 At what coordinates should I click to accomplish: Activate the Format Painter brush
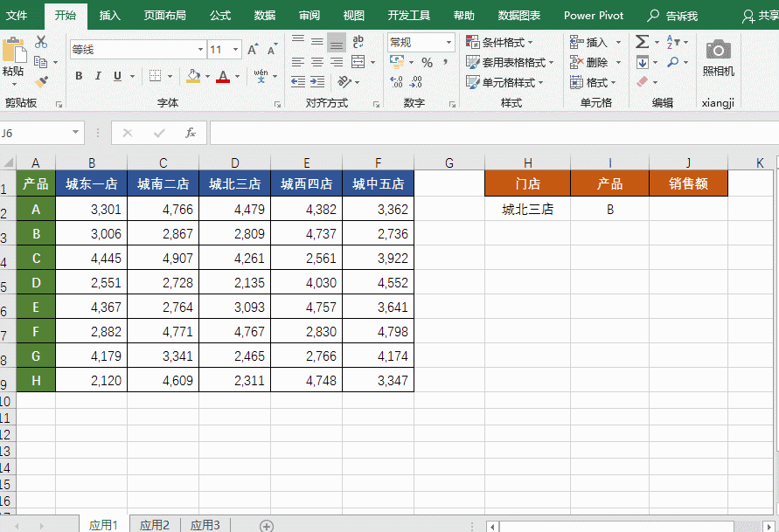tap(41, 81)
